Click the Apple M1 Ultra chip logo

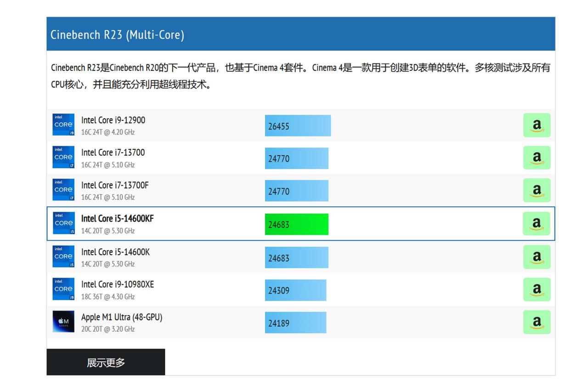coord(63,322)
